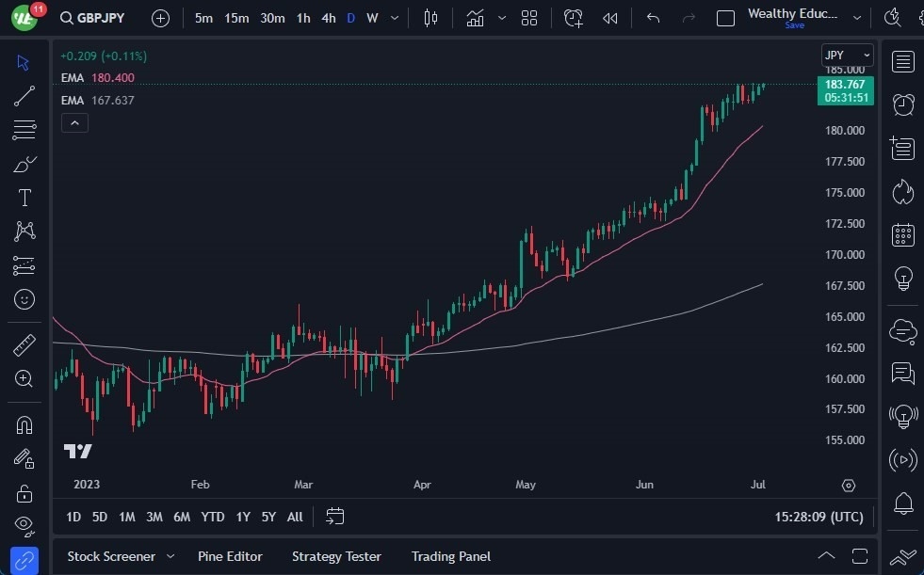Open the alerts alarm clock icon

[903, 104]
